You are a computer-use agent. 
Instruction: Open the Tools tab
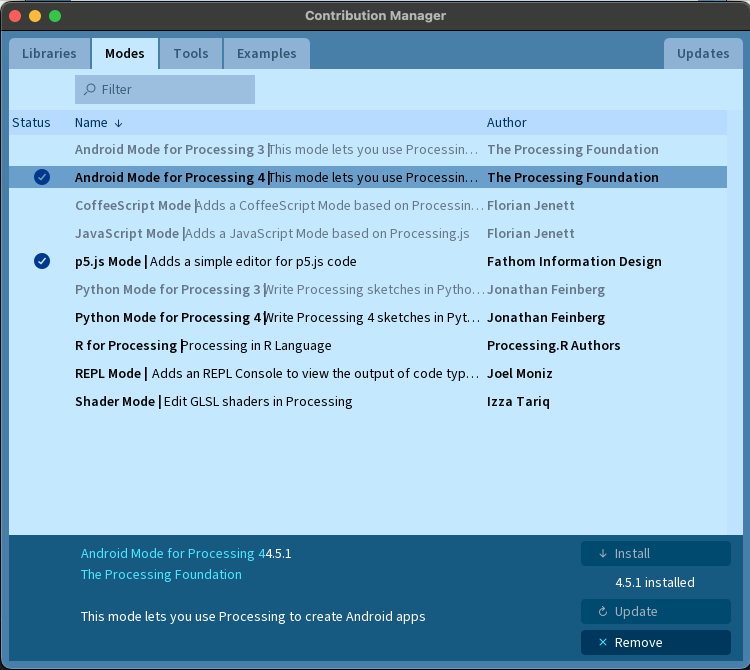click(191, 54)
